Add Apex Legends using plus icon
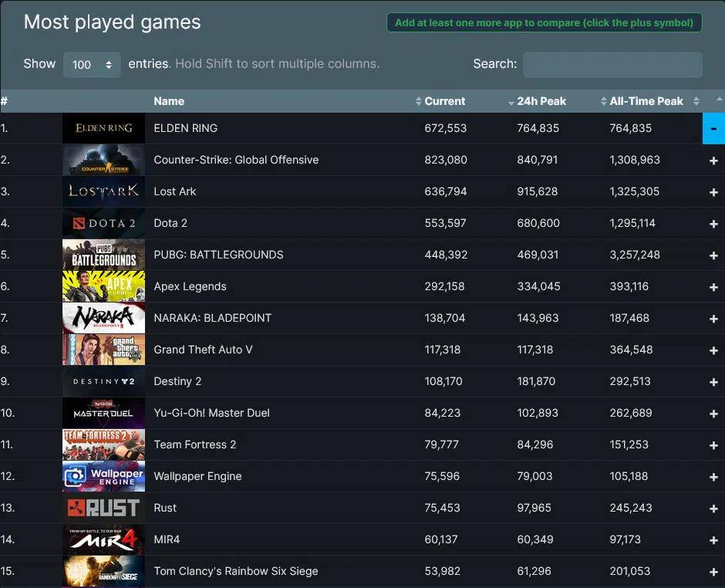The height and width of the screenshot is (588, 725). pos(713,287)
